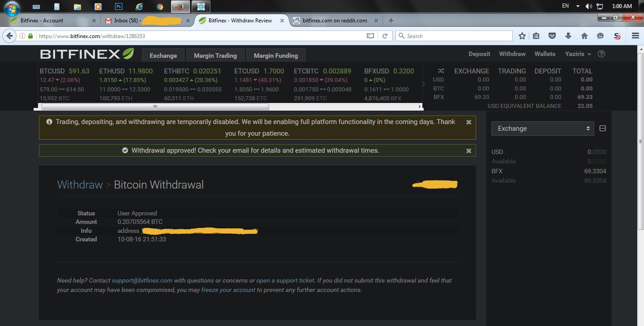Image resolution: width=644 pixels, height=326 pixels.
Task: Close the reddit.com tab
Action: [376, 21]
